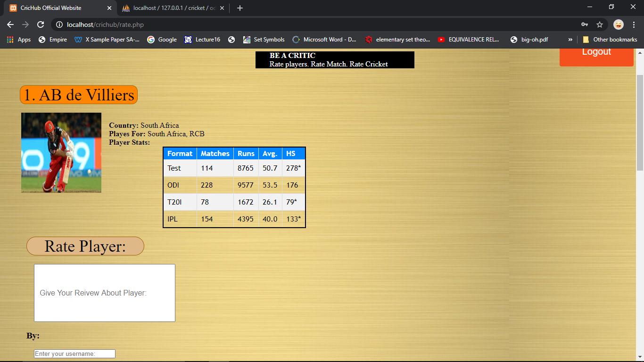This screenshot has height=362, width=644.
Task: Click the Test format cell
Action: click(180, 168)
